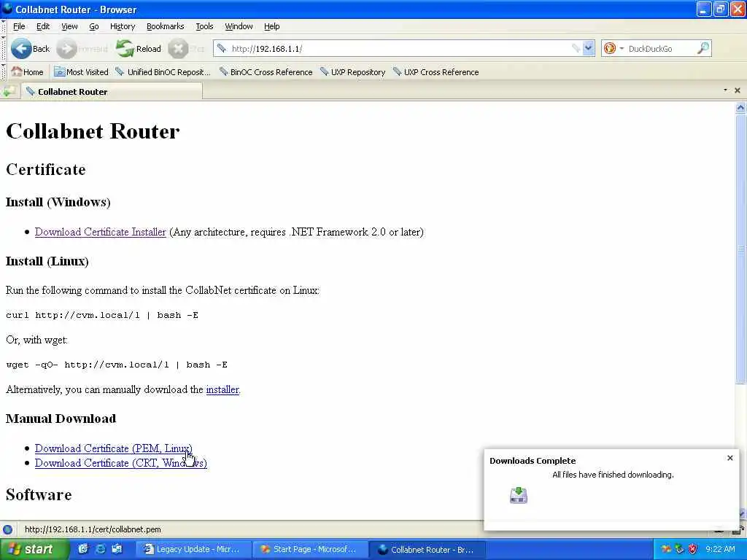Click Collabnet Router taskbar button
Image resolution: width=747 pixels, height=560 pixels.
427,550
